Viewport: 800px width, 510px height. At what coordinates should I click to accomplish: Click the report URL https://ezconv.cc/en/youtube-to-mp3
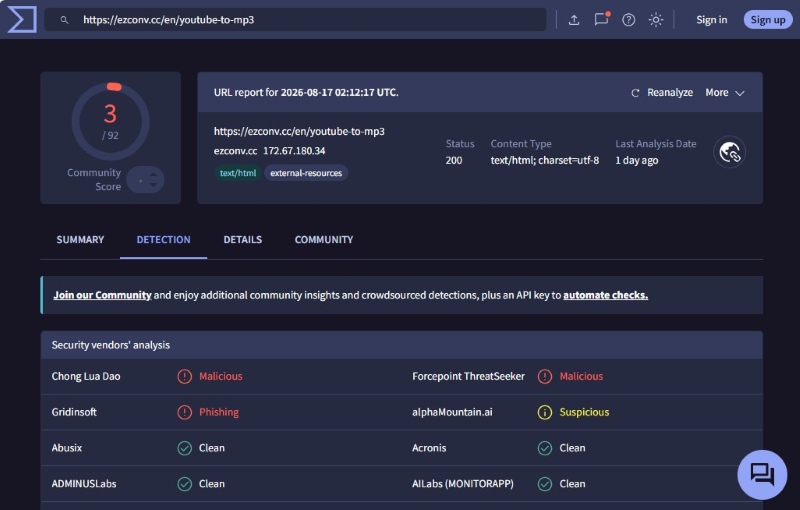pos(299,131)
